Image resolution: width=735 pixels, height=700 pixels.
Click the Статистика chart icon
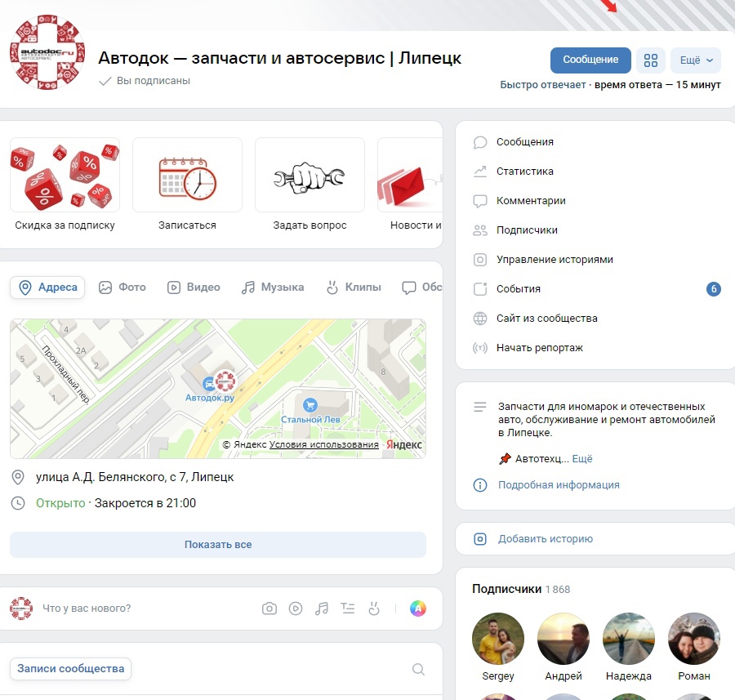(480, 172)
